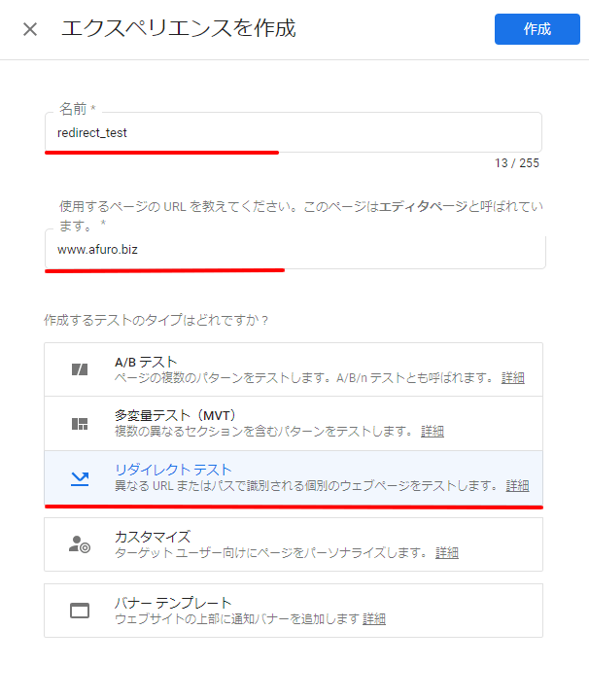
Task: Open 詳細 link for カスタマイズ
Action: (x=447, y=553)
